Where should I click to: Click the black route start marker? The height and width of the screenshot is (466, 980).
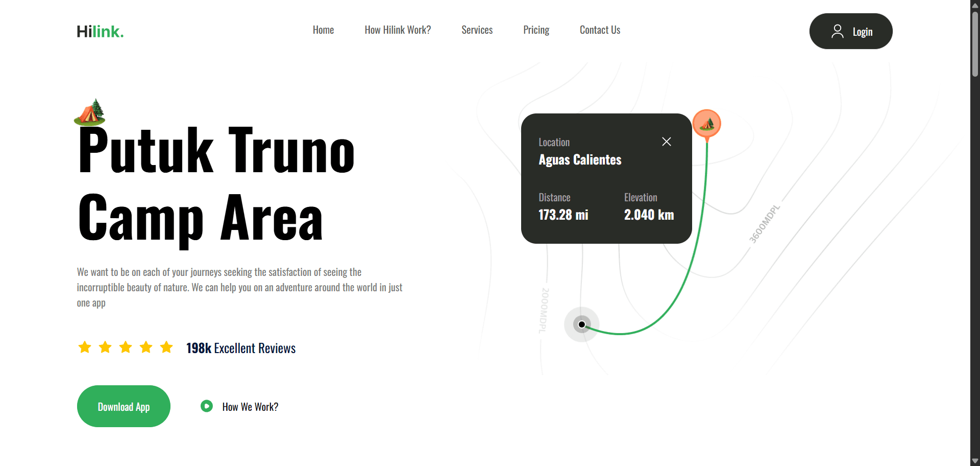coord(581,324)
